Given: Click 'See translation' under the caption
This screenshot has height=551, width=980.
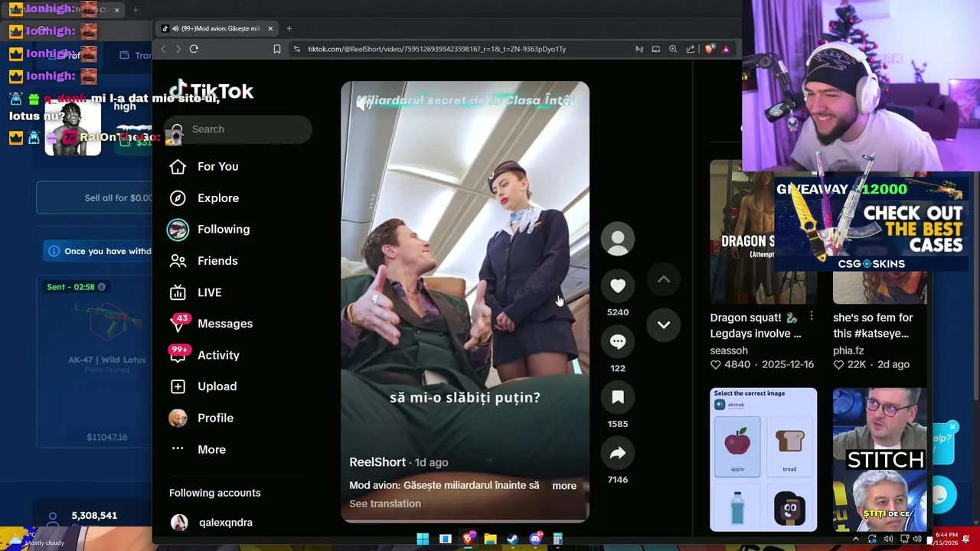Looking at the screenshot, I should tap(385, 504).
